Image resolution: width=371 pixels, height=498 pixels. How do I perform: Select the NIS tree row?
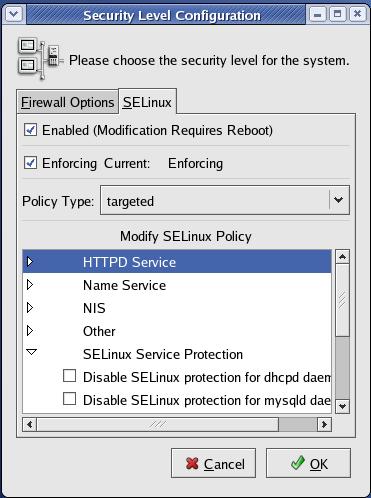[177, 308]
